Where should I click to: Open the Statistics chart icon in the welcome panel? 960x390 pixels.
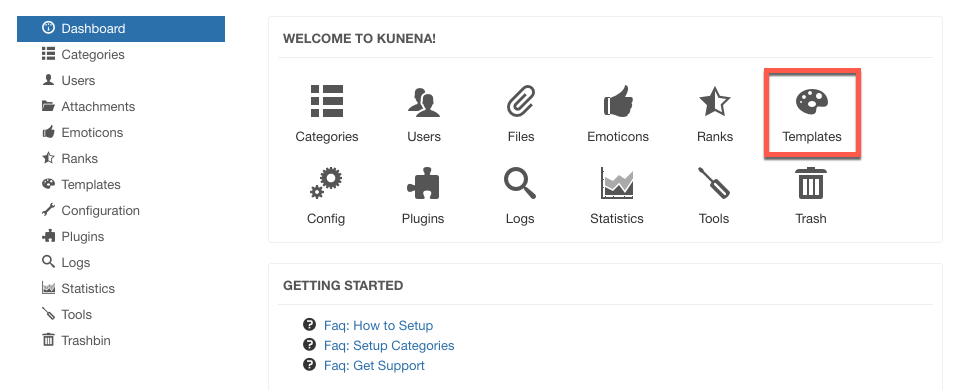[617, 183]
